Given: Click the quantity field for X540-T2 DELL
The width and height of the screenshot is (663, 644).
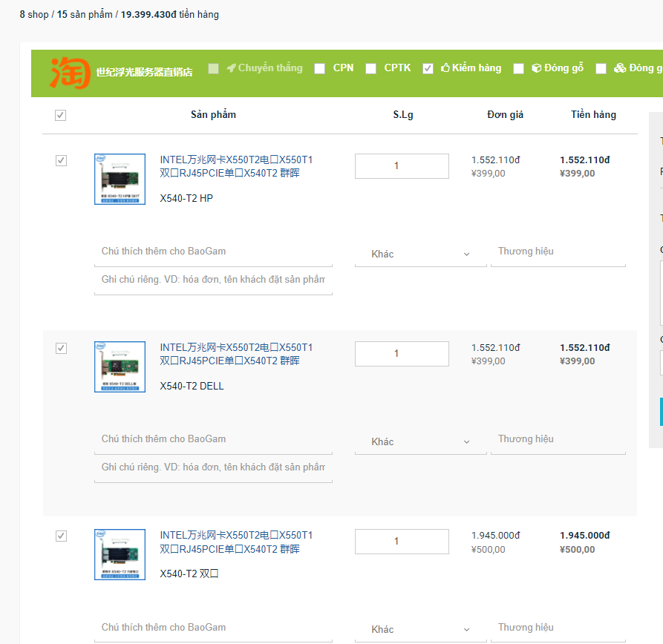Looking at the screenshot, I should 402,354.
